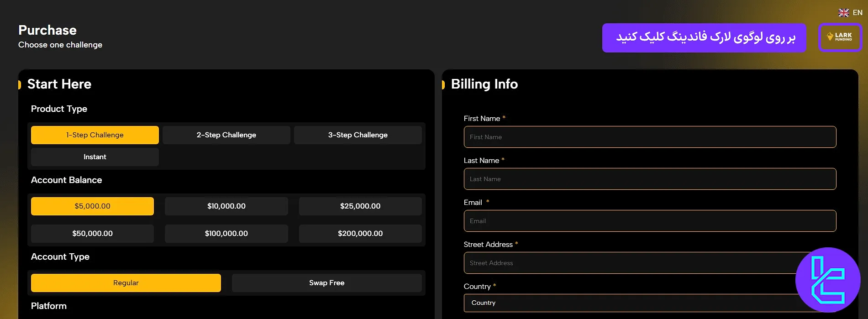
Task: Enable the Swap Free account type
Action: pos(326,283)
